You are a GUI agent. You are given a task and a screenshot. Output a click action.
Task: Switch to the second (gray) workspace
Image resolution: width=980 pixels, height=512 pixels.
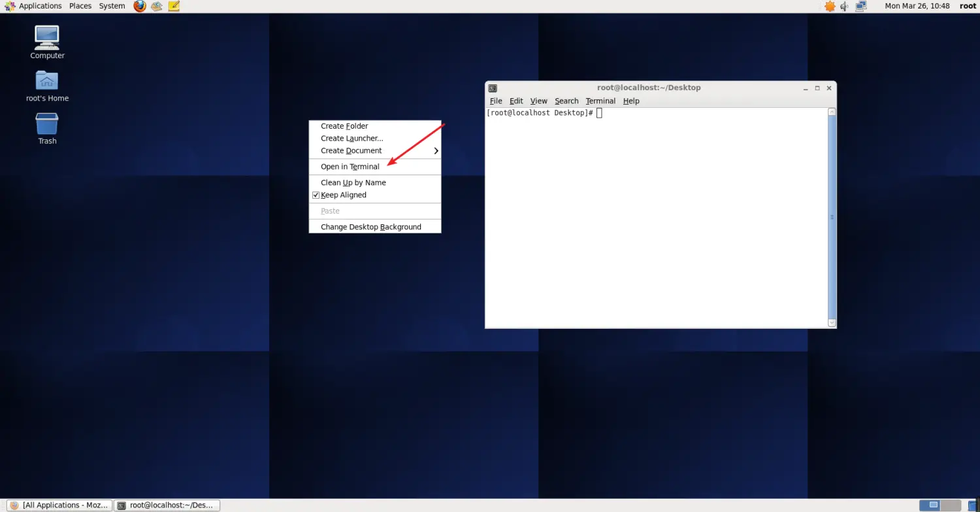(x=951, y=505)
